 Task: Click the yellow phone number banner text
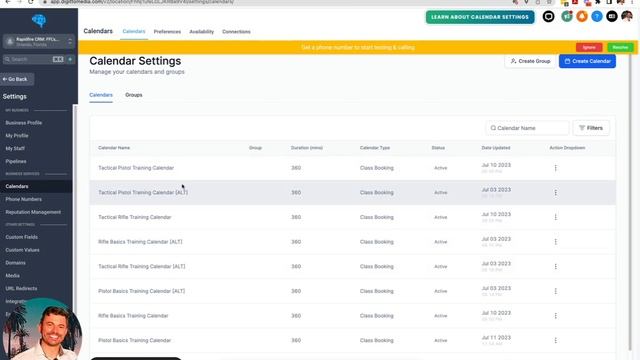tap(358, 47)
